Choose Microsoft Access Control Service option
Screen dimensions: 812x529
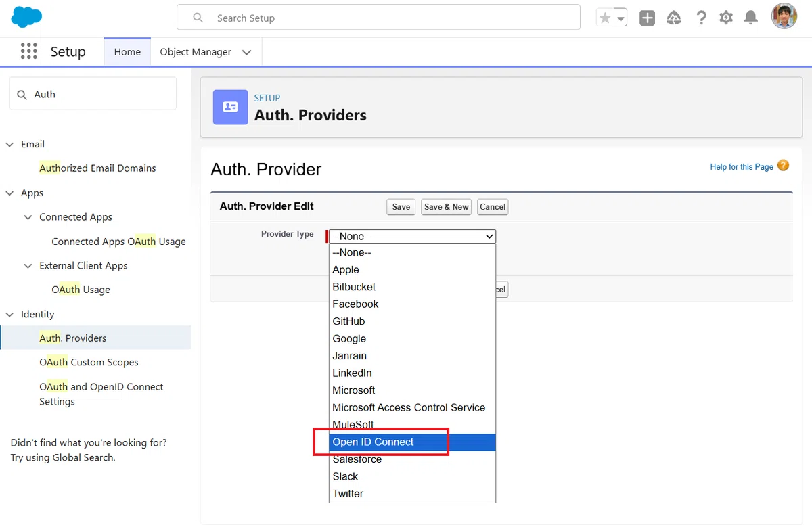coord(413,407)
